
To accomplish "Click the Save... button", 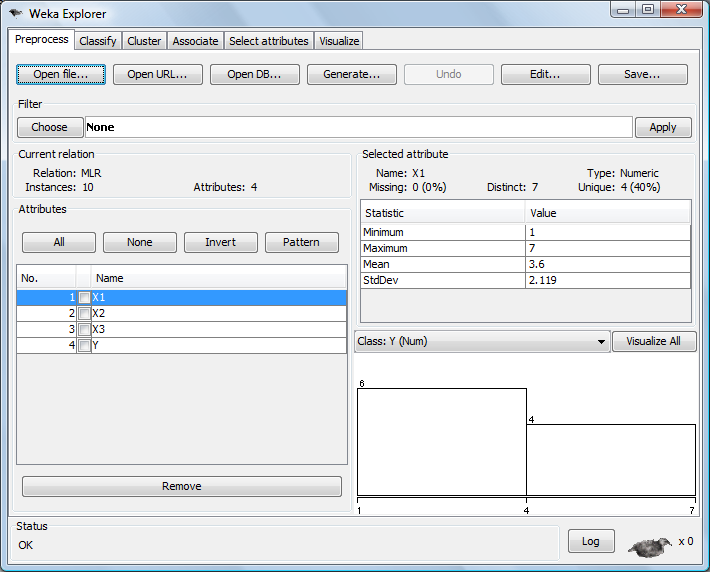I will (x=642, y=74).
